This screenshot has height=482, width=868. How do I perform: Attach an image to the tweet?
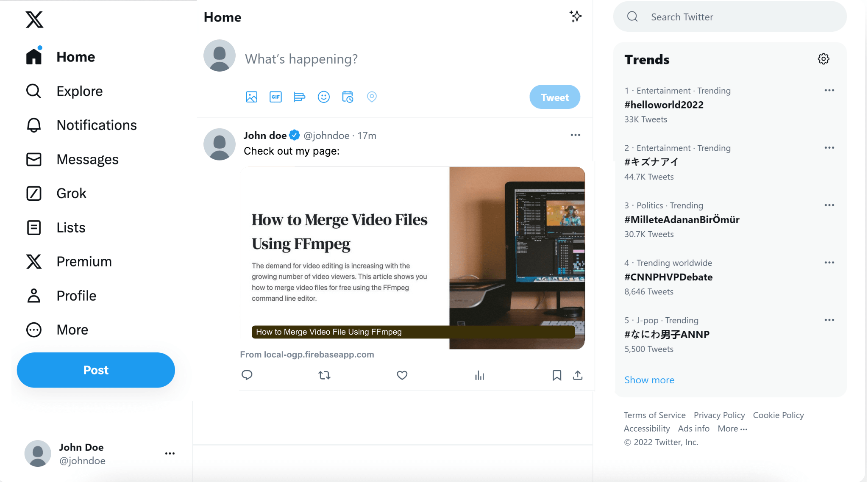pyautogui.click(x=251, y=97)
